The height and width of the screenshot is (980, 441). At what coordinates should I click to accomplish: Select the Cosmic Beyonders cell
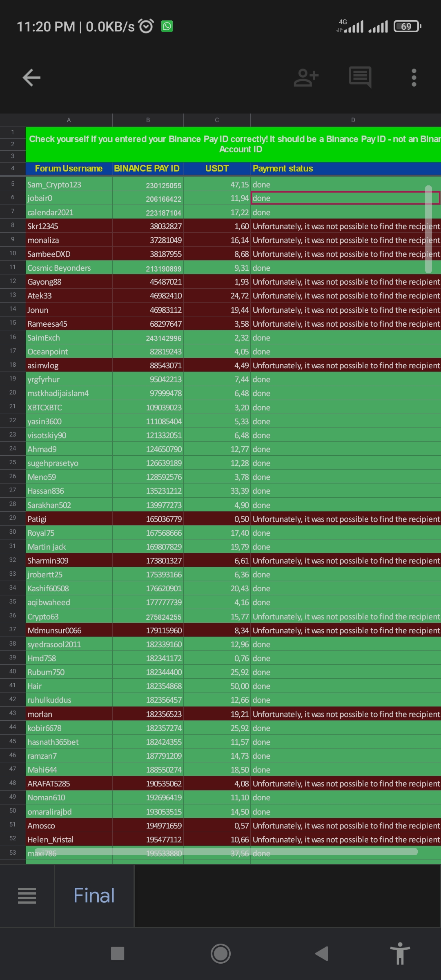(69, 268)
